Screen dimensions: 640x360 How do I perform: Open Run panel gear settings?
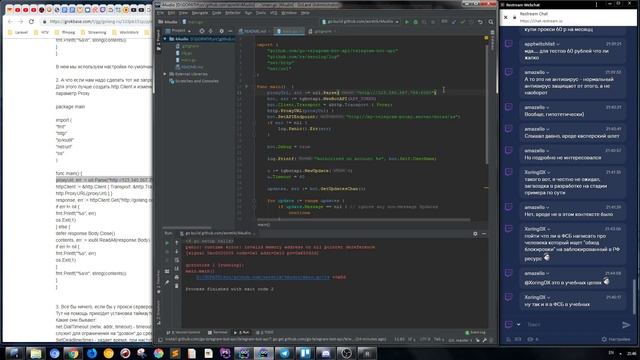coord(475,234)
